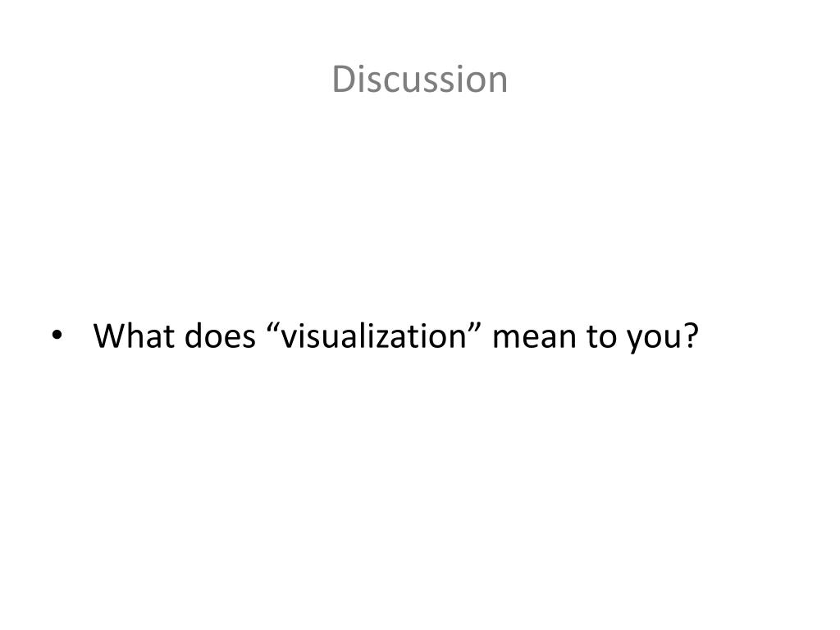The width and height of the screenshot is (840, 630).
Task: Click the capital "D" in Discussion
Action: (x=343, y=80)
